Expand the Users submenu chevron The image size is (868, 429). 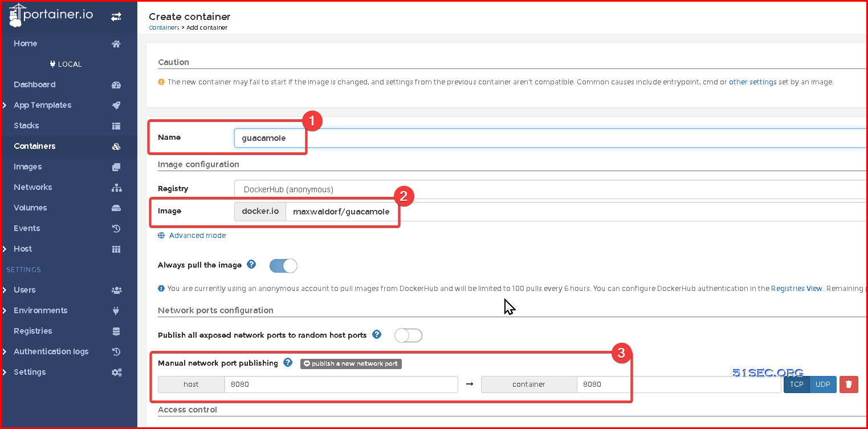[x=5, y=290]
